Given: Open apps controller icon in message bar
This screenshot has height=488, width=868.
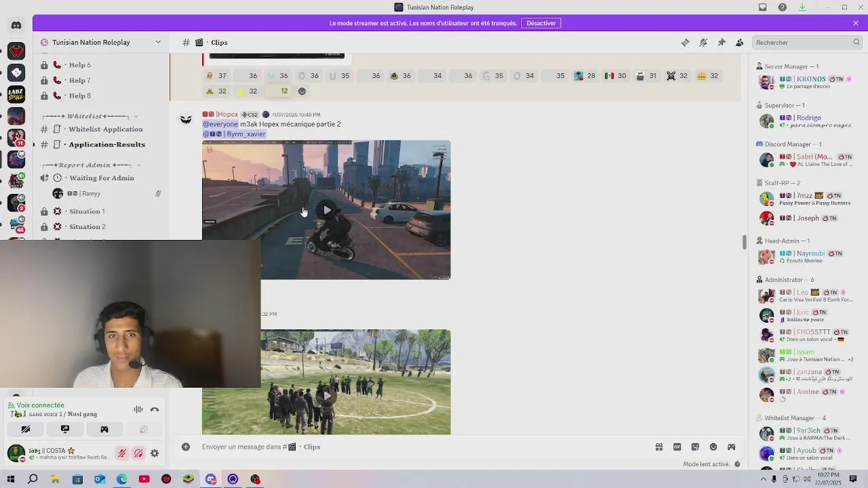Looking at the screenshot, I should tap(731, 447).
